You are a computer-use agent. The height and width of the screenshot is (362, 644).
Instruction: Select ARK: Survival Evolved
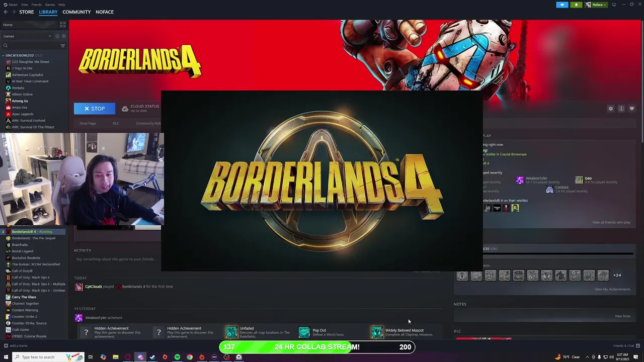point(29,121)
